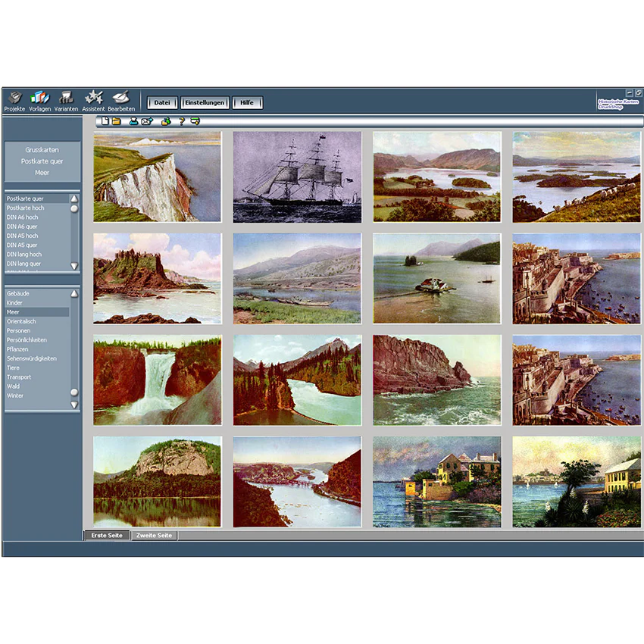
Task: Click the yellow question mark icon
Action: point(182,121)
